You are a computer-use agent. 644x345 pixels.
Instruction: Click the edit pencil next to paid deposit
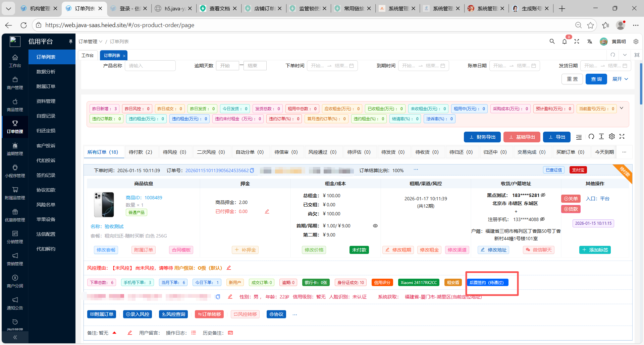pyautogui.click(x=267, y=212)
